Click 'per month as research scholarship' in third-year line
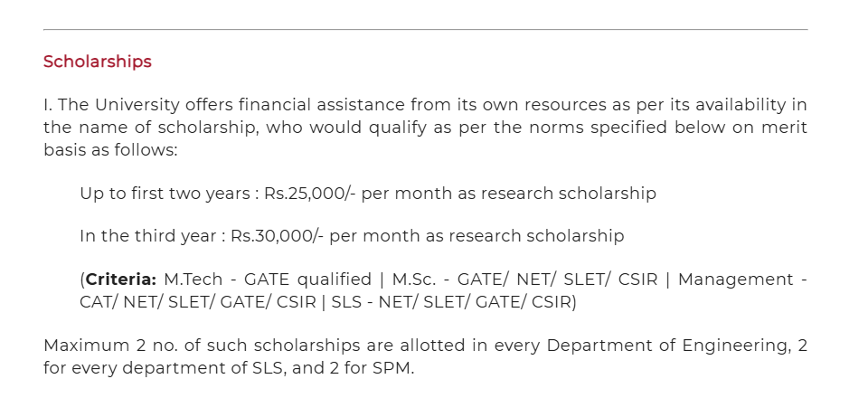This screenshot has width=868, height=398. [476, 236]
